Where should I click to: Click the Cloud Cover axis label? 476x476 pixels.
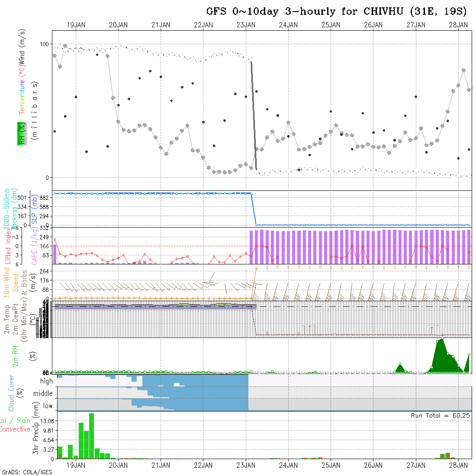click(11, 393)
